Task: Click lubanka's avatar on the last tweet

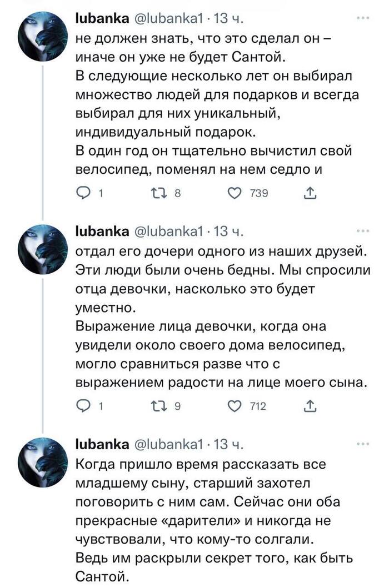Action: pos(43,463)
